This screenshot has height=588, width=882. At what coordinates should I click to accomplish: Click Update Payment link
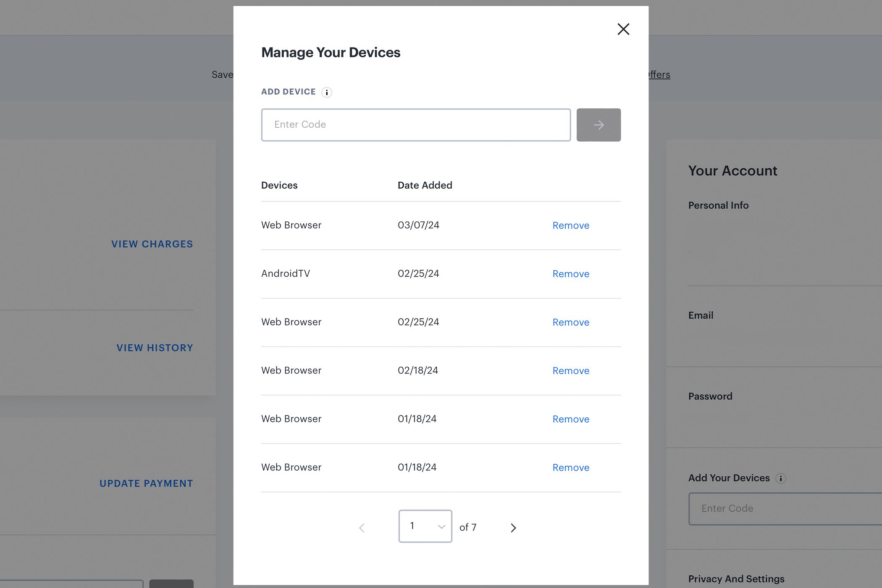146,483
